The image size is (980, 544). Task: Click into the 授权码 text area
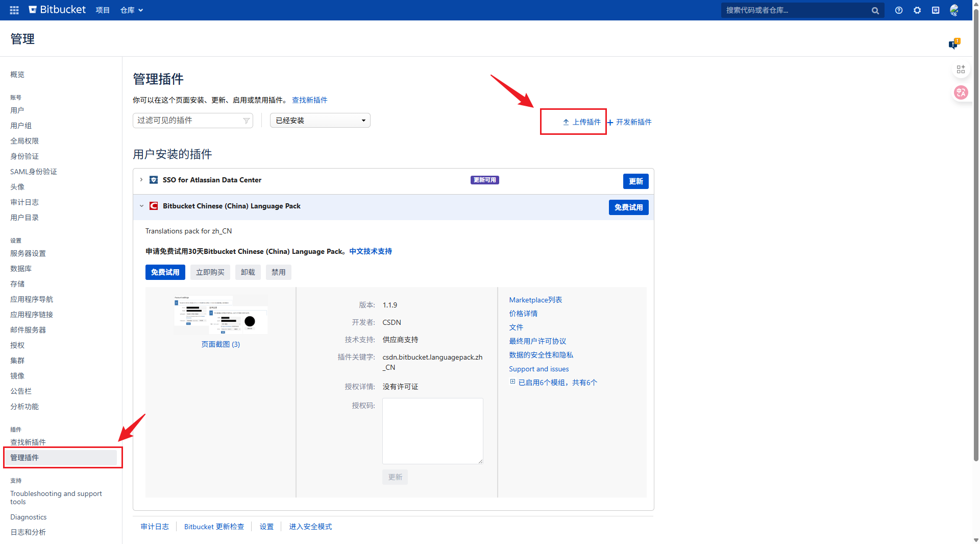pos(432,431)
